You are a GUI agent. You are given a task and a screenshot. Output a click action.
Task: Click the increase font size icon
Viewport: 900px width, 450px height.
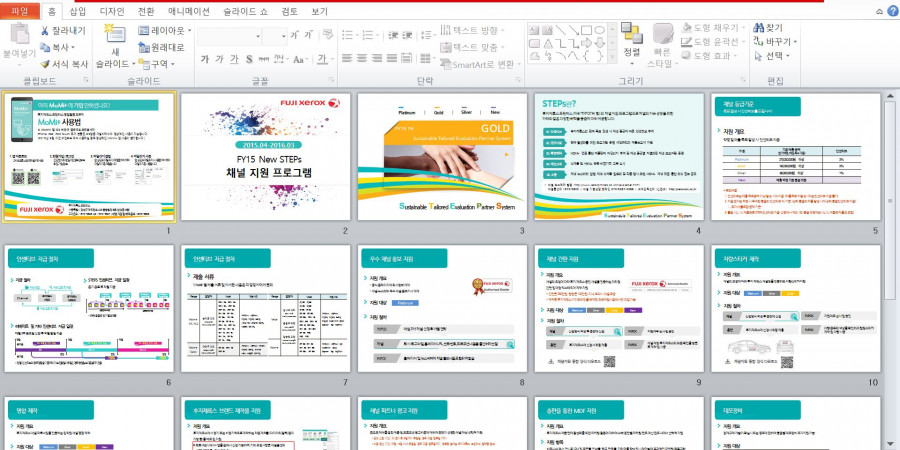[x=295, y=36]
